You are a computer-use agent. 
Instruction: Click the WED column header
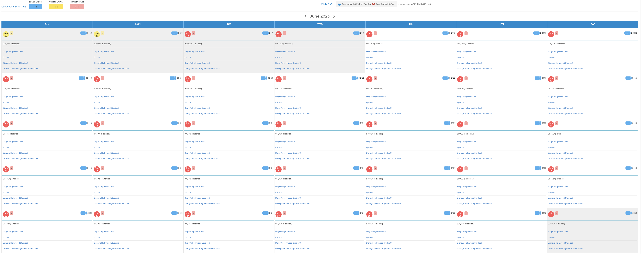pos(320,24)
